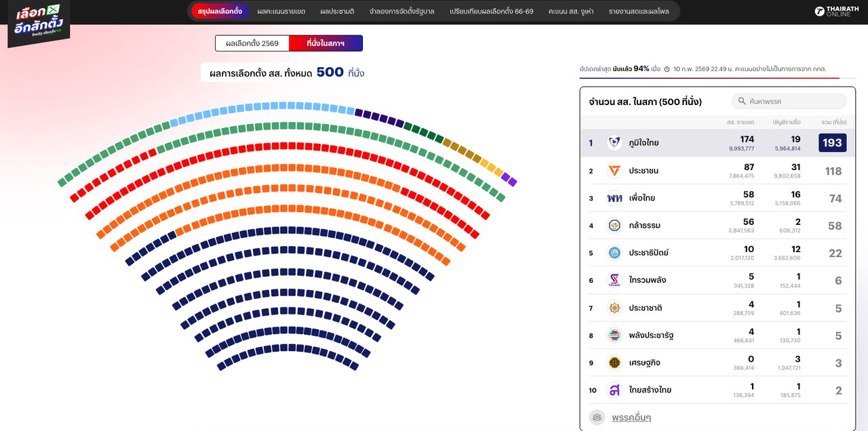The image size is (868, 431).
Task: Go to จำลองการจัดตั้งรัฐบาล page
Action: 401,12
